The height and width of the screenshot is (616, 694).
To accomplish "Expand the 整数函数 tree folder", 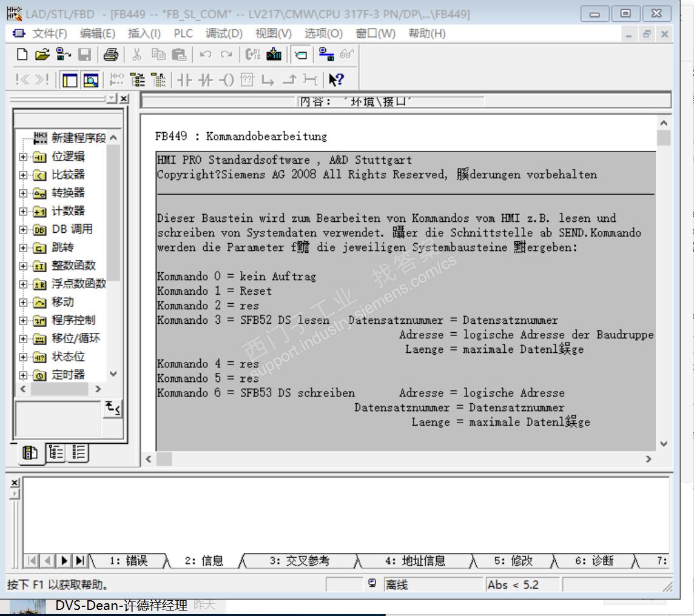I will (23, 266).
